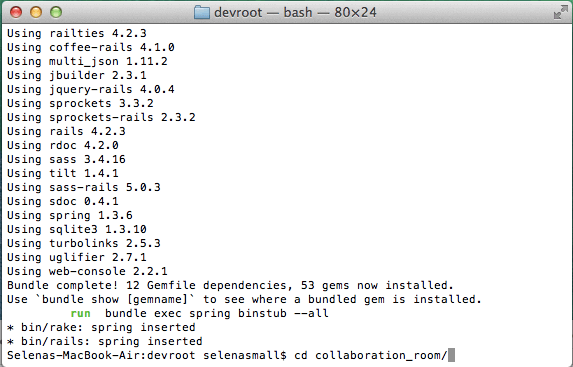
Task: Click the 'Using rails 4.2.3' line
Action: pyautogui.click(x=66, y=131)
